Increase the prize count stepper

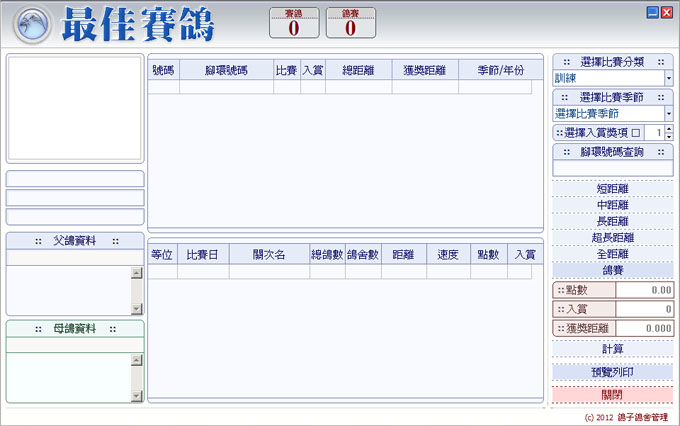pyautogui.click(x=669, y=129)
